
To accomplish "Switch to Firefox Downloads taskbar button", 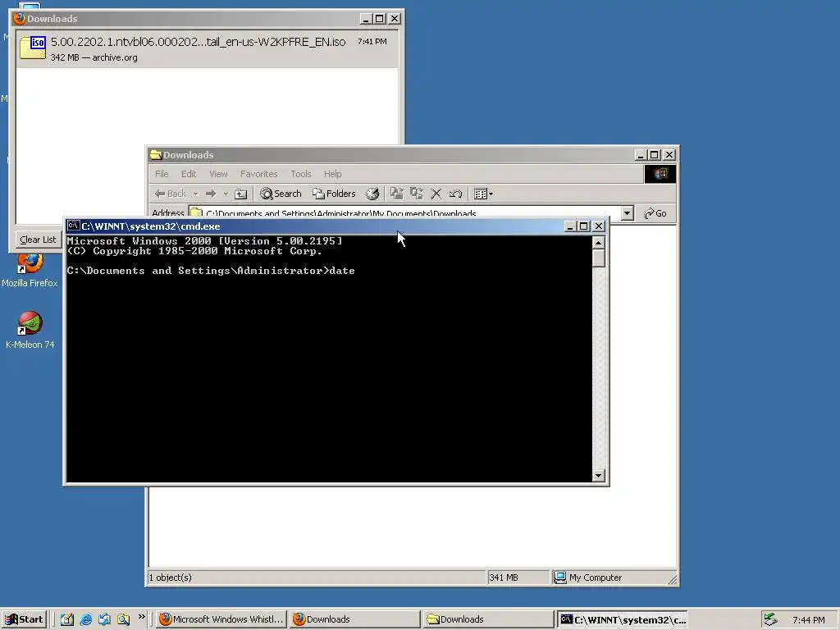I will pyautogui.click(x=354, y=619).
